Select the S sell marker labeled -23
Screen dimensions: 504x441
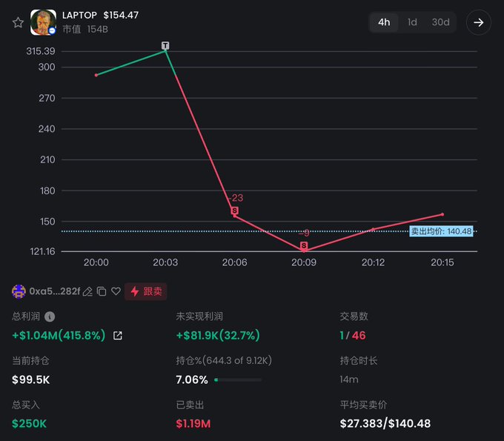tap(235, 210)
